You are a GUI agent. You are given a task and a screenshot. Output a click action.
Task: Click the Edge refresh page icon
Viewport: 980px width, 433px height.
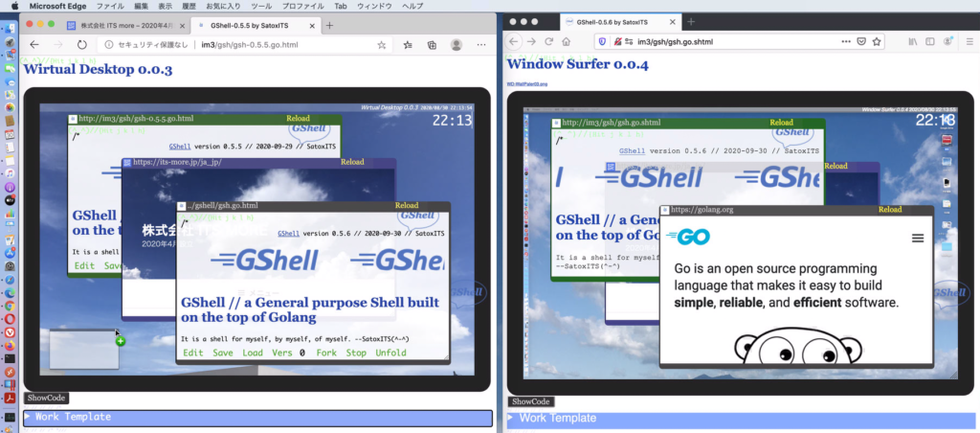82,44
